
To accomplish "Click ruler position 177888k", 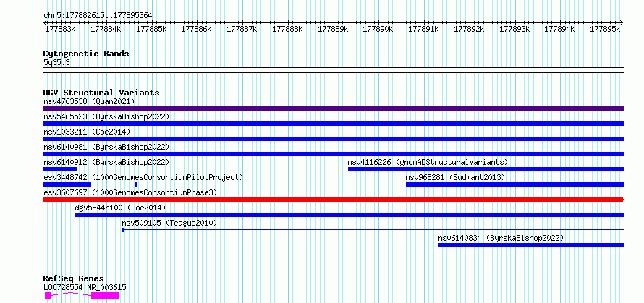I will [287, 29].
